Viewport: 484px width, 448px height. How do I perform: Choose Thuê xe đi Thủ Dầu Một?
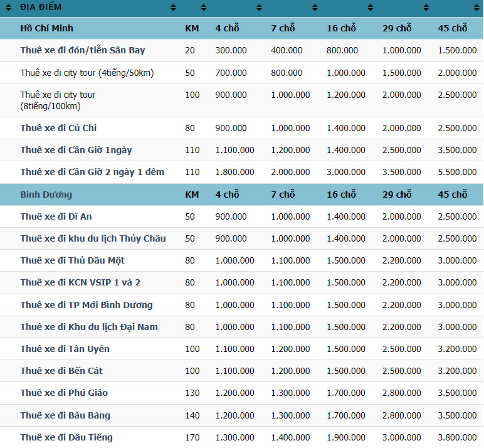tap(72, 260)
